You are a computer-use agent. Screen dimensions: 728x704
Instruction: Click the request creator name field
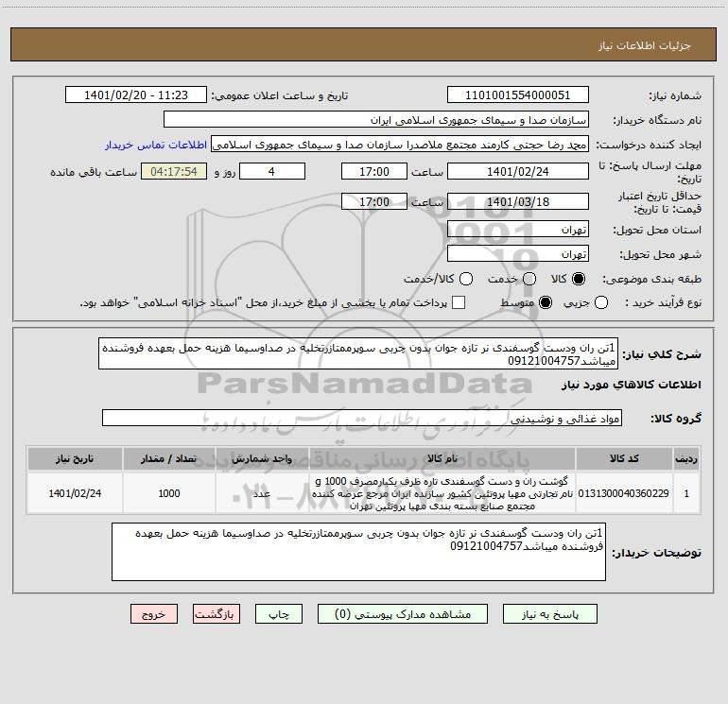(x=400, y=145)
